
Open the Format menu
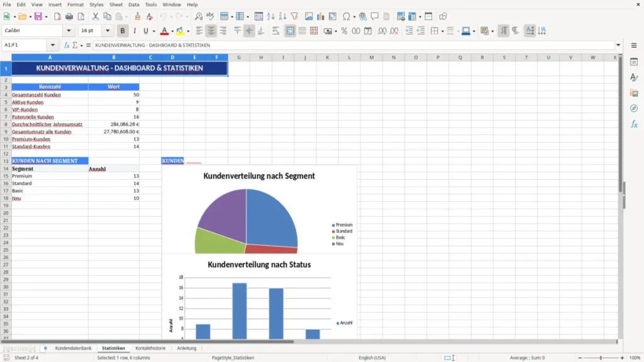[x=75, y=4]
